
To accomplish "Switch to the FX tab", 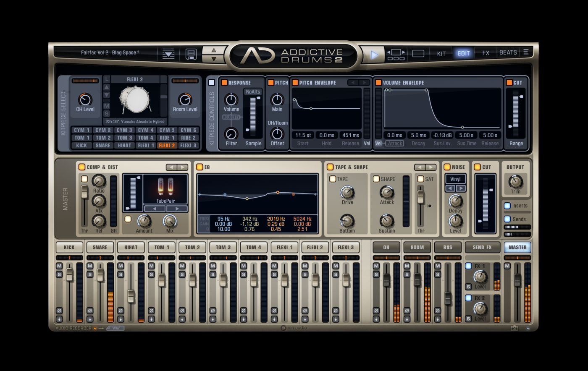I will coord(486,53).
